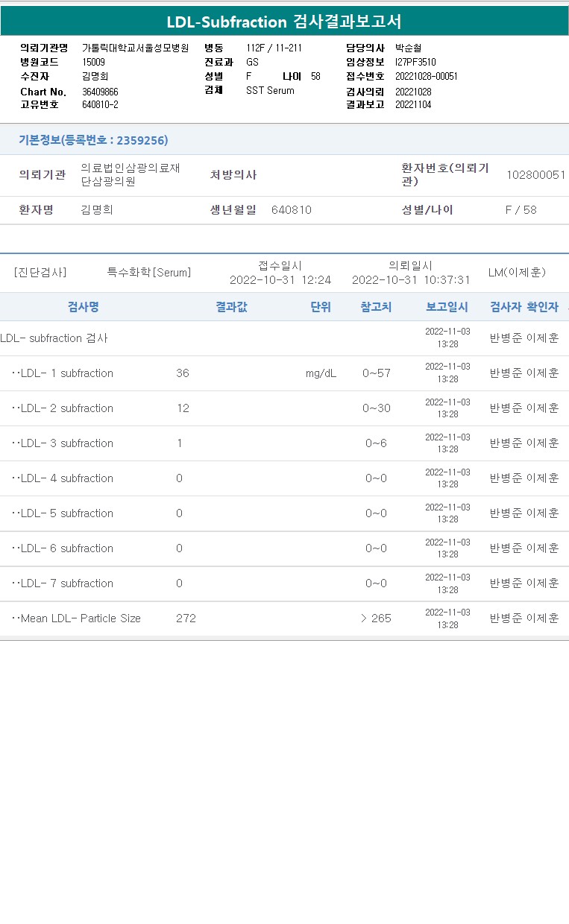Click LDL- 4 subfraction row name
This screenshot has height=924, width=569.
(x=63, y=478)
